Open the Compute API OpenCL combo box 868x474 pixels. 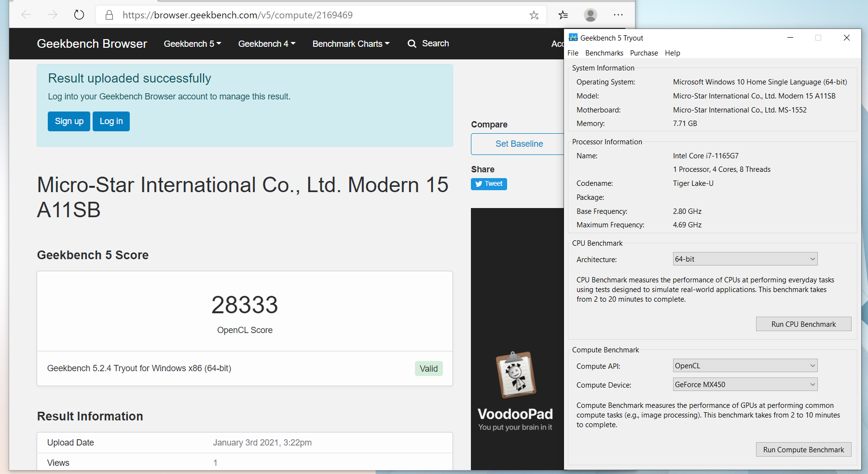pos(745,366)
